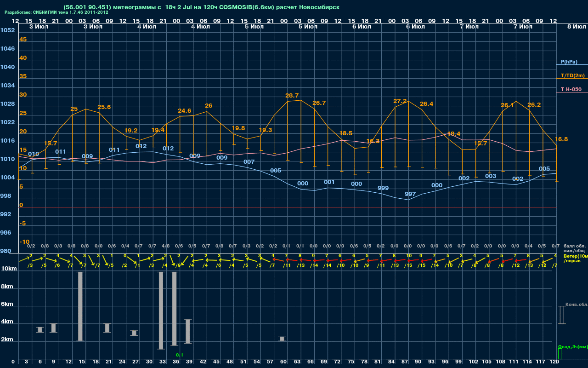
Task: Click the convective cloud bar above hour 33
Action: point(161,310)
